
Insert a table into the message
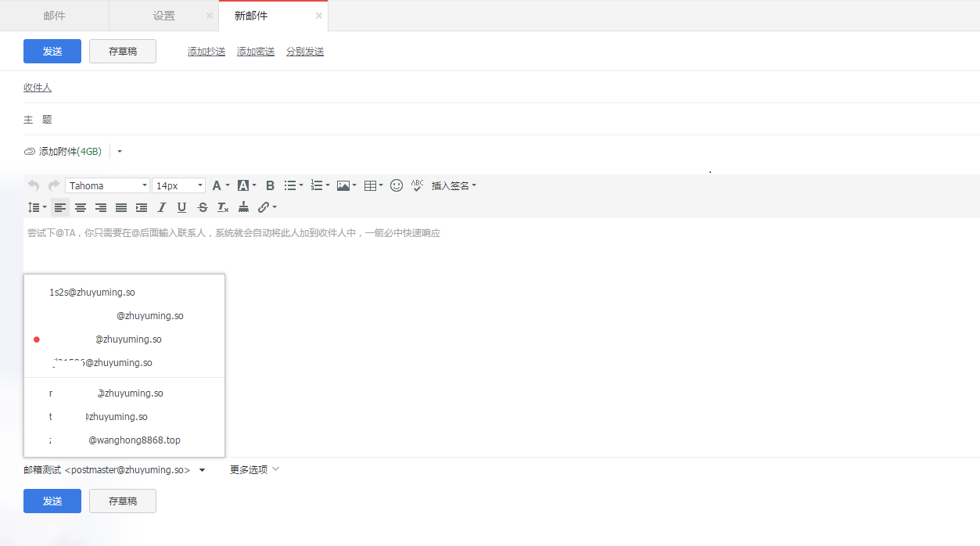coord(371,185)
